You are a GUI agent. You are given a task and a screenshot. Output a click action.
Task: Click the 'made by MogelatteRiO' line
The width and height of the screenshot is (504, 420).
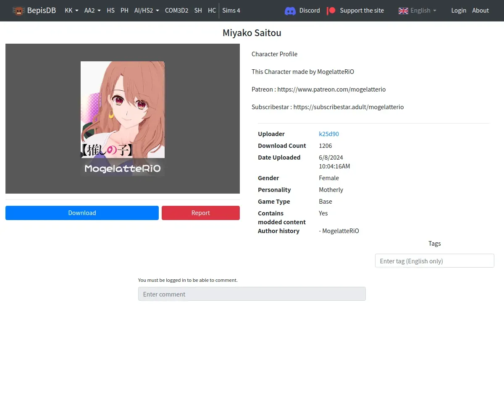point(303,72)
